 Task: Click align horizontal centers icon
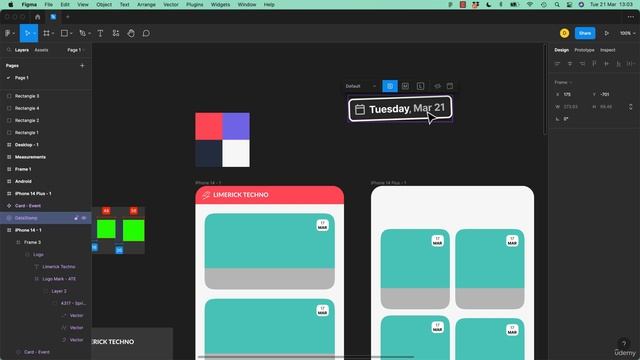coord(570,64)
